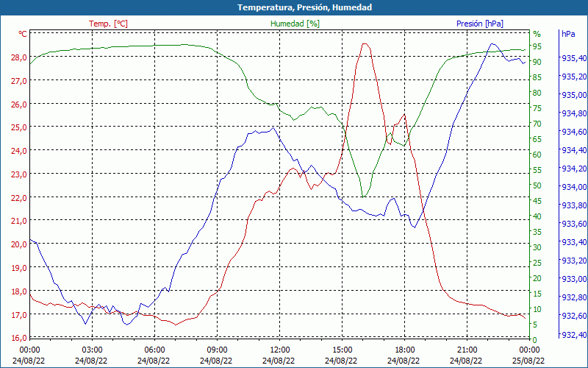Click humidity axis value 70

(x=537, y=124)
